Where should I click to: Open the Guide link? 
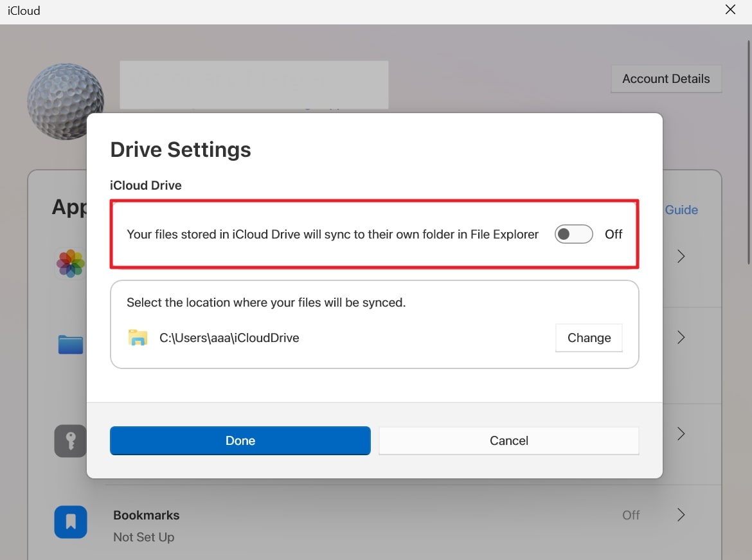pyautogui.click(x=681, y=210)
